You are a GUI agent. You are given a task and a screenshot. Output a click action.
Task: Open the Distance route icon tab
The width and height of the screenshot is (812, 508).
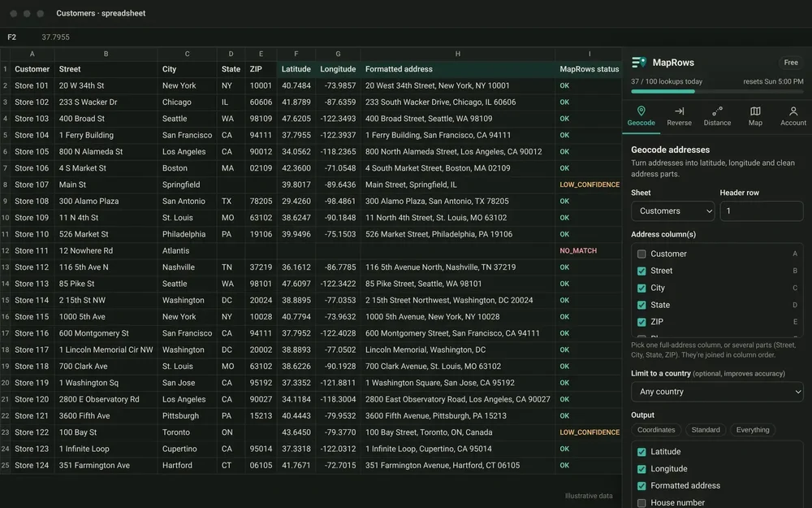pyautogui.click(x=717, y=116)
